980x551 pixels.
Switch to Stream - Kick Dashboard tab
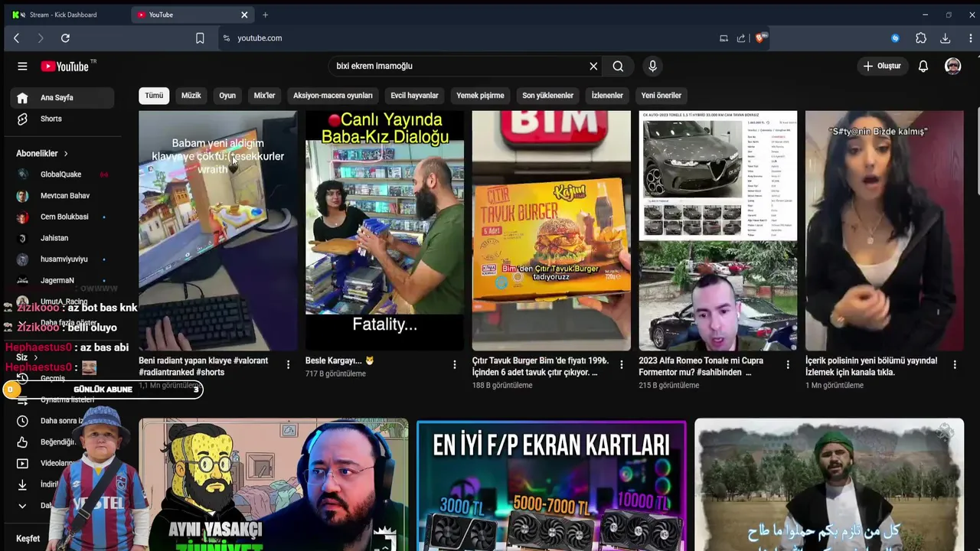[63, 15]
